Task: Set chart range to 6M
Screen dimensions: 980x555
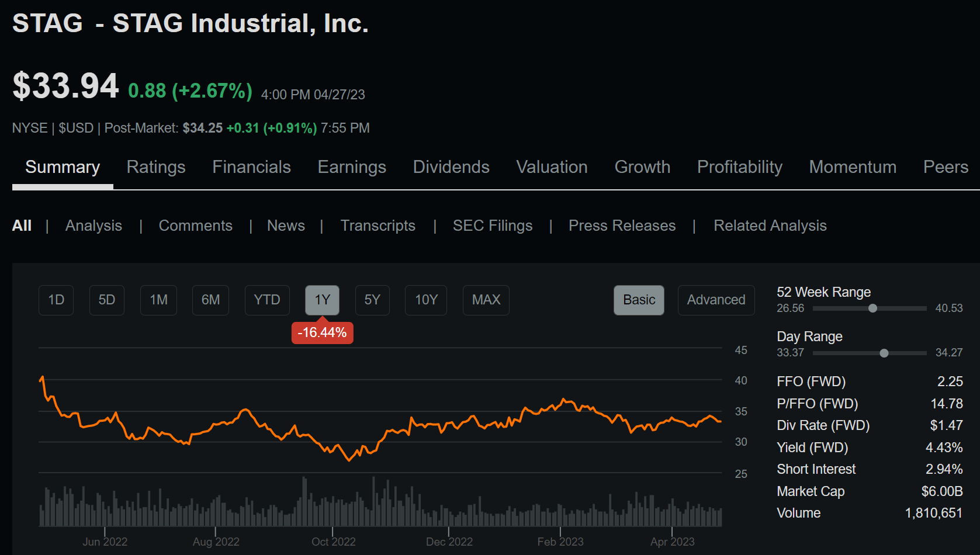Action: click(x=210, y=300)
